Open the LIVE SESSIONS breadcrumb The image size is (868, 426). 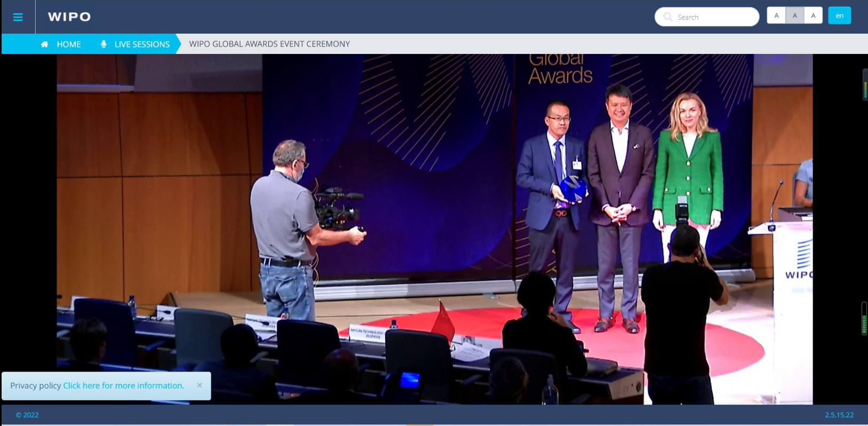(142, 44)
